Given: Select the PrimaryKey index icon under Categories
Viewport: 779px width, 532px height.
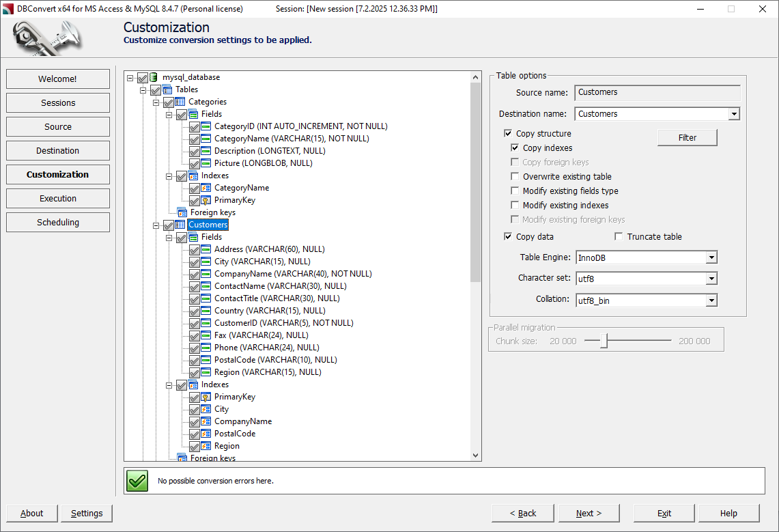Looking at the screenshot, I should 207,200.
